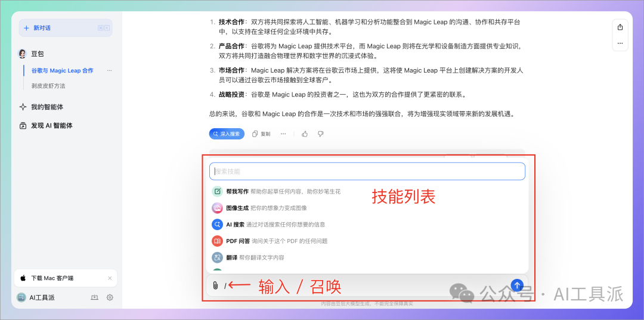Viewport: 644px width, 320px height.
Task: Send message with blue arrow button
Action: 517,285
